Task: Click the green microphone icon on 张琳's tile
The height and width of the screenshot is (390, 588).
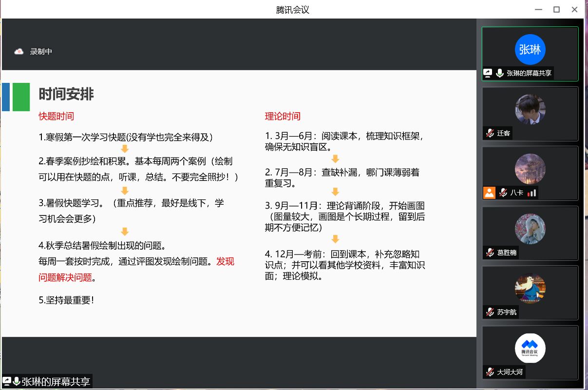Action: [x=499, y=73]
